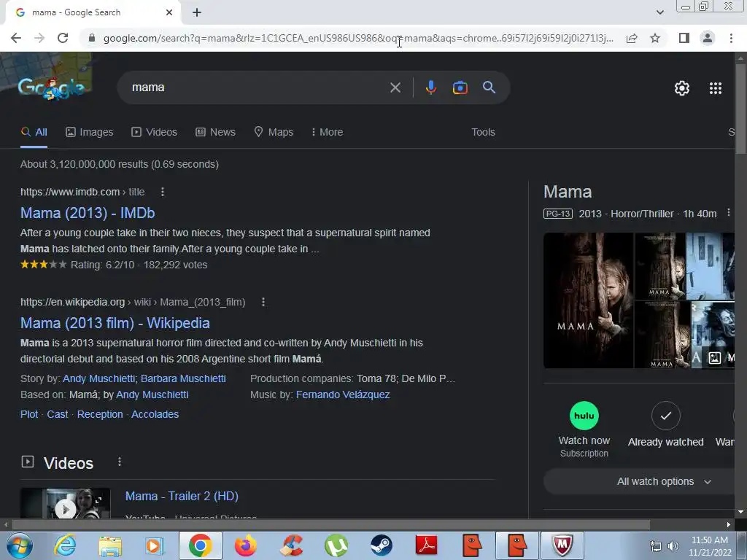Open McAfee from the taskbar
The height and width of the screenshot is (560, 747).
(562, 545)
